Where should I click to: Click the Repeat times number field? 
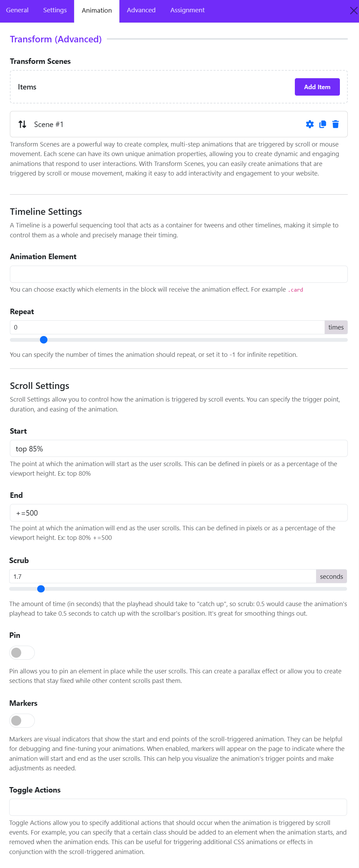(x=167, y=327)
